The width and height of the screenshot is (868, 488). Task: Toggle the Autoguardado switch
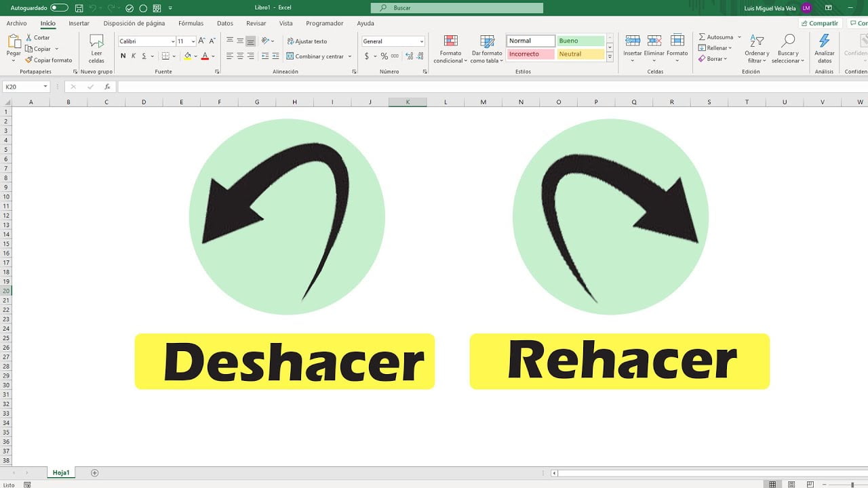pos(60,8)
